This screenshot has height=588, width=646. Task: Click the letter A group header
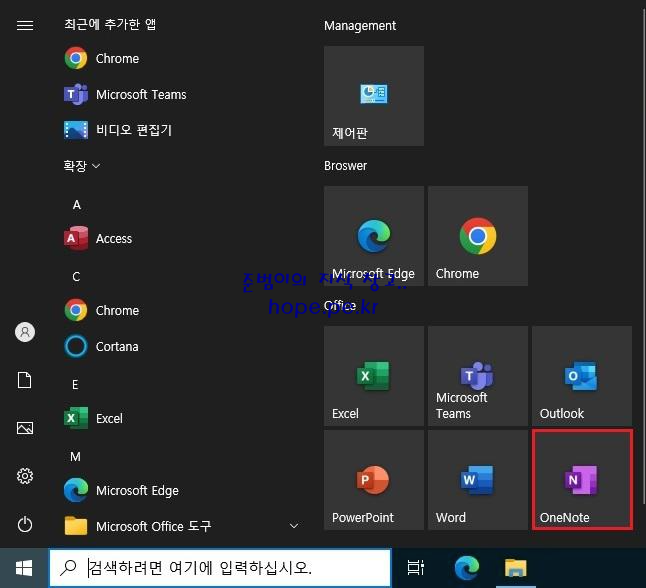[77, 204]
